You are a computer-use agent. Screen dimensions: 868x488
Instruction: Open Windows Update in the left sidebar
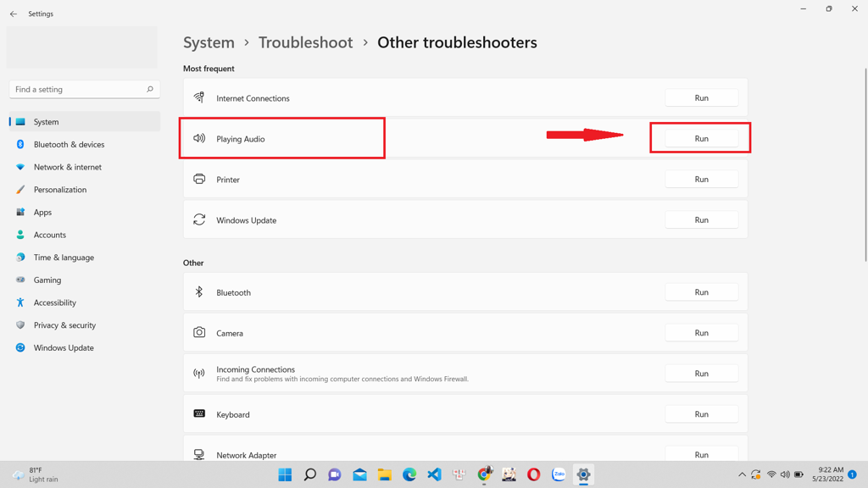click(x=85, y=348)
